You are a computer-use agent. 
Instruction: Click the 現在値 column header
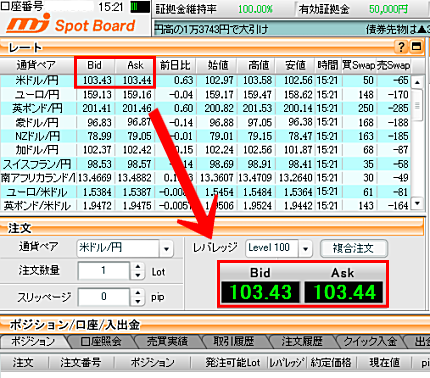[384, 362]
